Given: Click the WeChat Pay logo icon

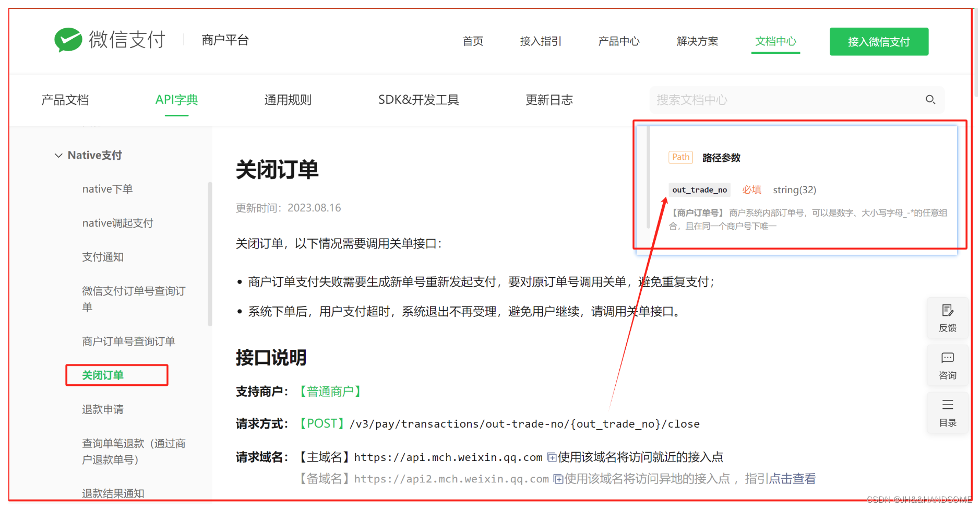Looking at the screenshot, I should pyautogui.click(x=68, y=40).
